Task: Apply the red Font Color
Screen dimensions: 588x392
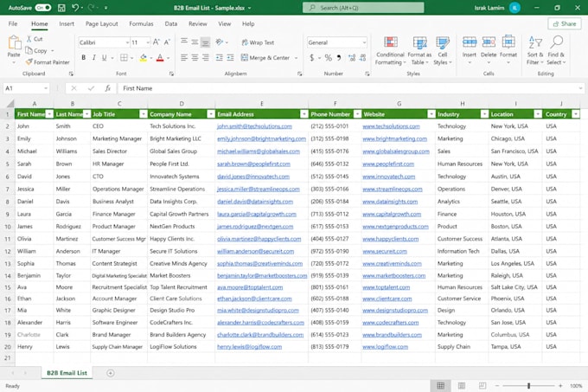Action: coord(160,57)
